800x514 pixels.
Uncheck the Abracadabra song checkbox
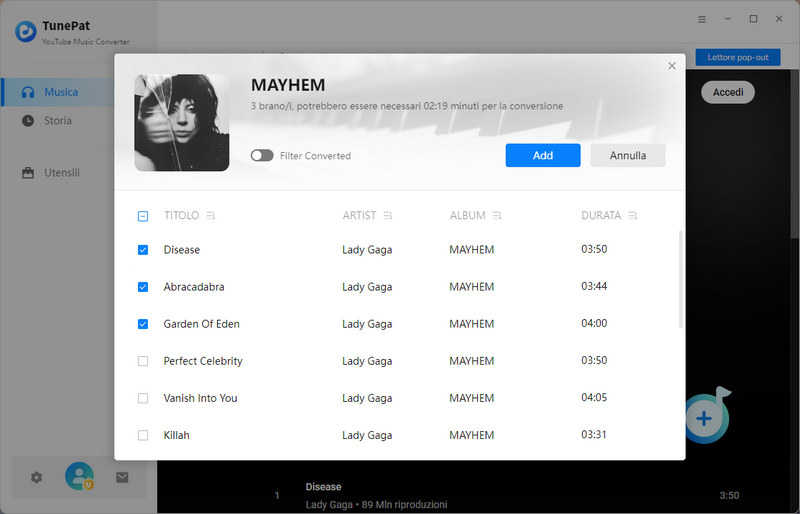coord(143,287)
